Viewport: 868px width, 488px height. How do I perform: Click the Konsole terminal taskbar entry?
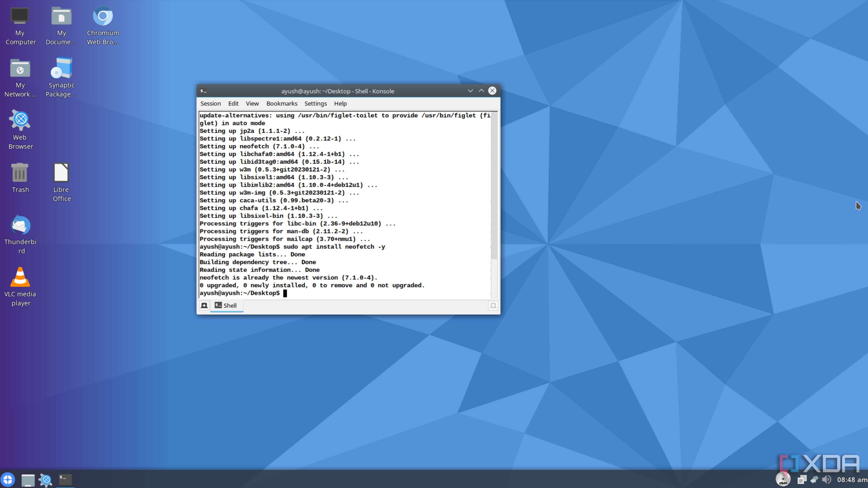[65, 479]
